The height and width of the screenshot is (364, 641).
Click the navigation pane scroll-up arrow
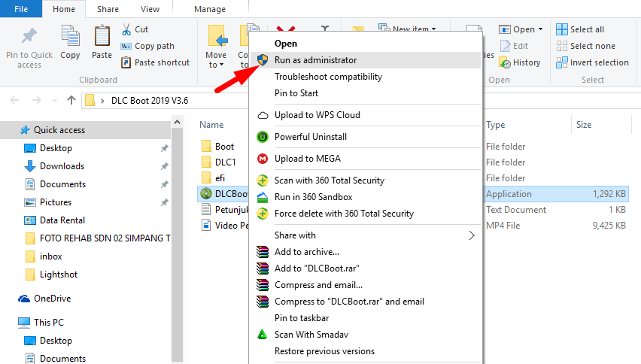177,122
